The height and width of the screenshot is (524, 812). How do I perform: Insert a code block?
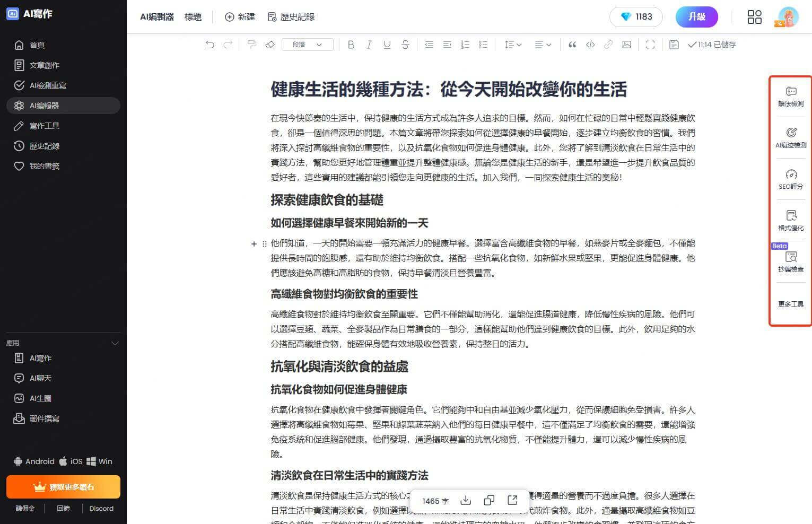[x=590, y=45]
